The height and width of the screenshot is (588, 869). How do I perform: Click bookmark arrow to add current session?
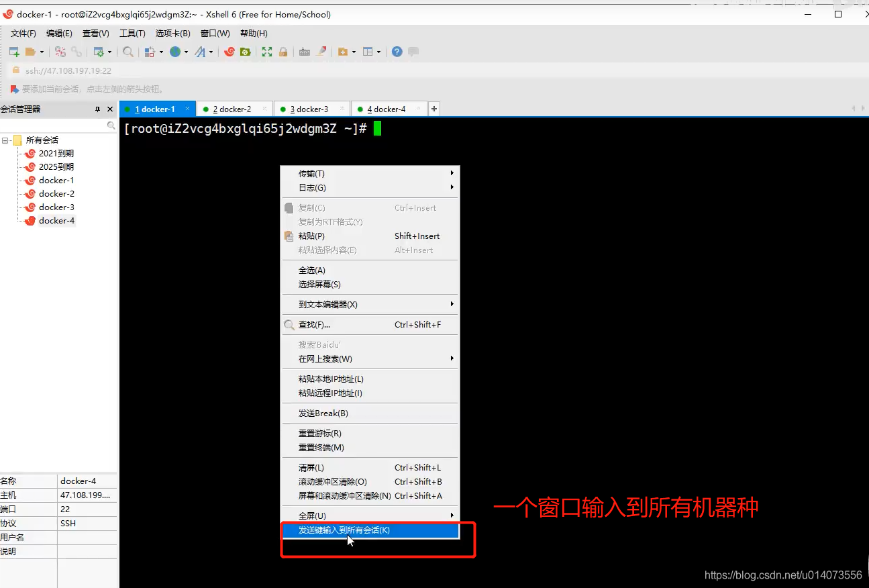coord(15,89)
